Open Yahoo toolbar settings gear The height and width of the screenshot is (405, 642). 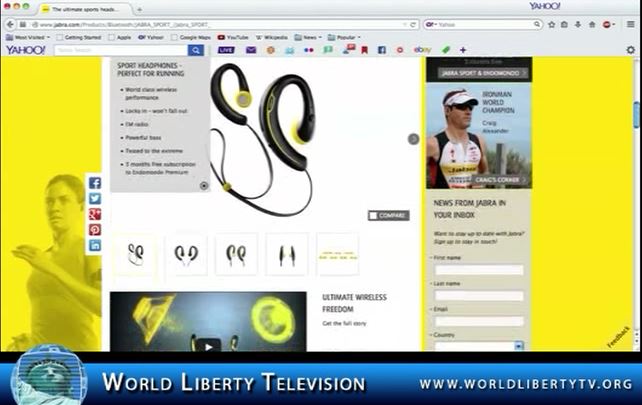pos(631,50)
